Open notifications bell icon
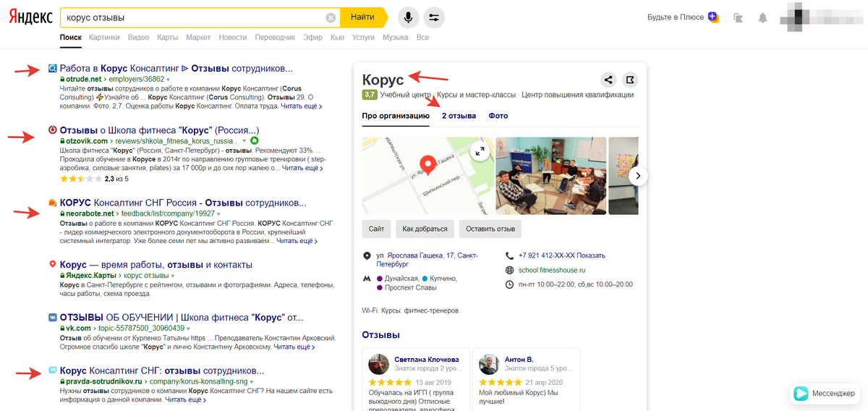Viewport: 868px width, 411px height. click(762, 17)
